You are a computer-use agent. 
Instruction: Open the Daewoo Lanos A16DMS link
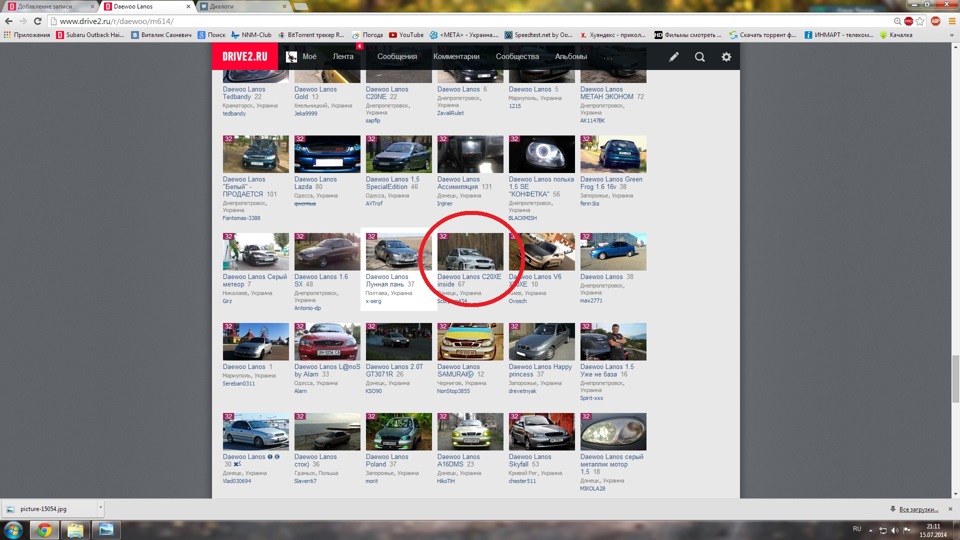point(458,460)
